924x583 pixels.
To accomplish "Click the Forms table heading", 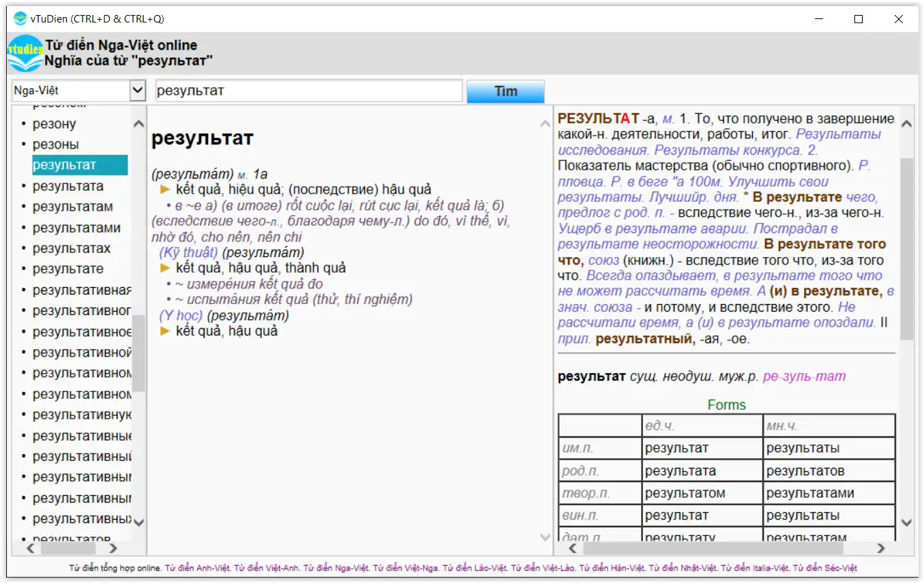I will 727,405.
